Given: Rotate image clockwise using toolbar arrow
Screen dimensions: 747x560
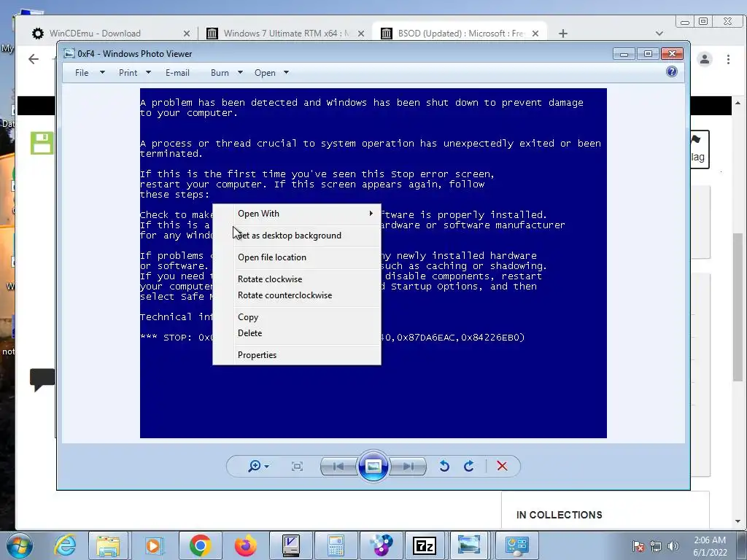Looking at the screenshot, I should pos(469,466).
